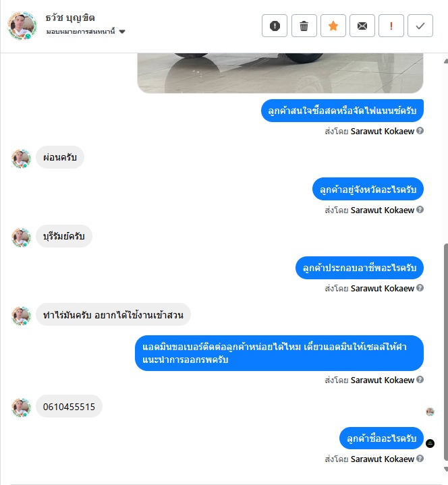Open assign this conversation menu label
The width and height of the screenshot is (448, 485).
point(80,32)
